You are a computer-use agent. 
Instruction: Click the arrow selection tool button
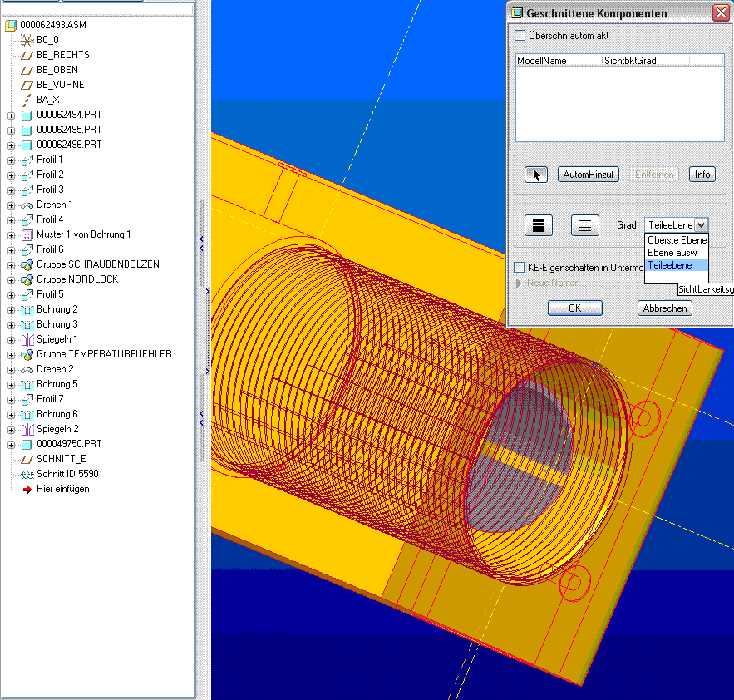[536, 175]
